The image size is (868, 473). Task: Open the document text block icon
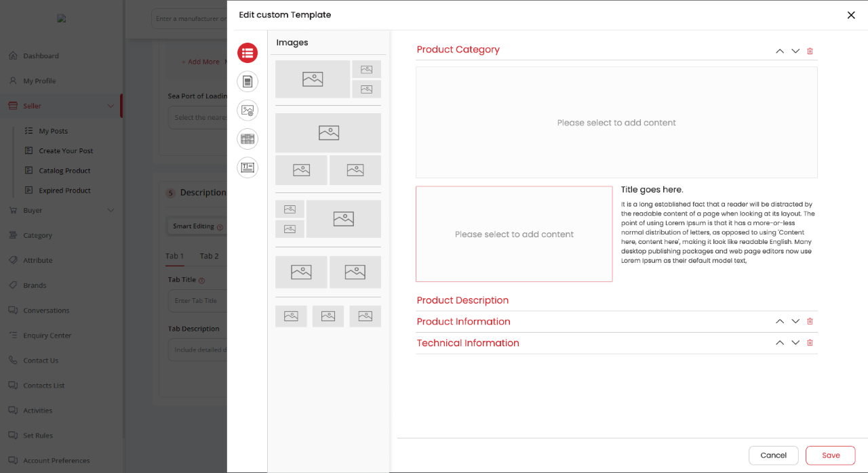(x=248, y=82)
